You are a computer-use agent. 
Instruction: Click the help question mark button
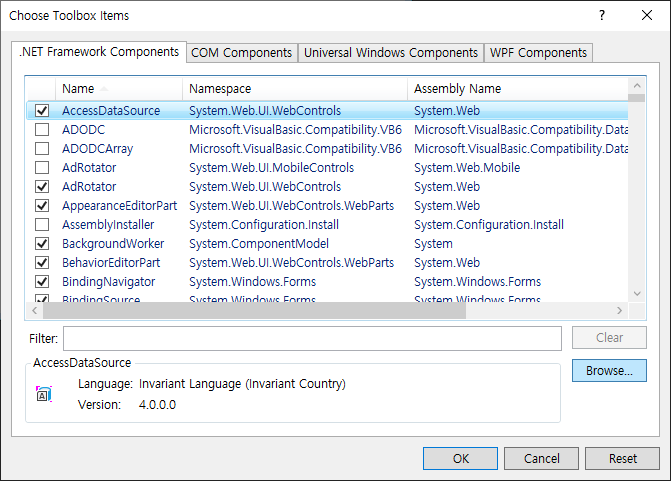602,15
